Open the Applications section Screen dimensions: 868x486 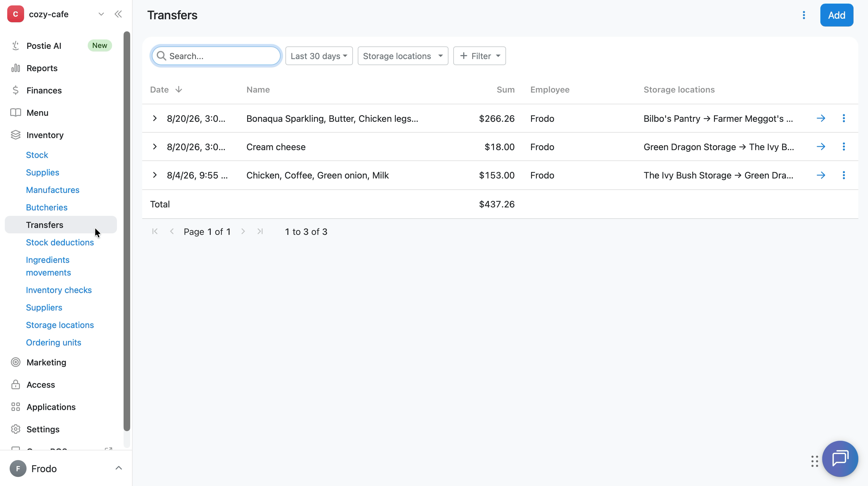[x=51, y=407]
